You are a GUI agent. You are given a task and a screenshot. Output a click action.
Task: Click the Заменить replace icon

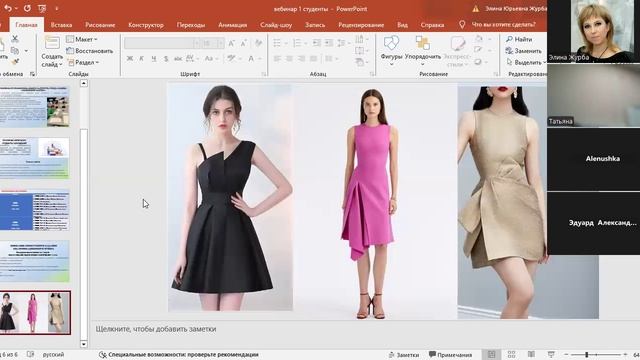[509, 51]
